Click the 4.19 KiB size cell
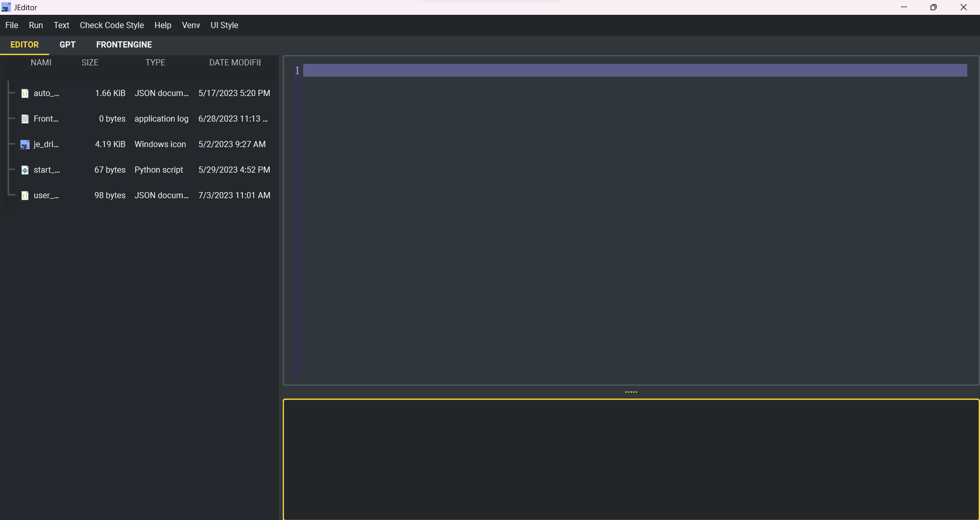Viewport: 980px width, 520px height. pyautogui.click(x=110, y=144)
